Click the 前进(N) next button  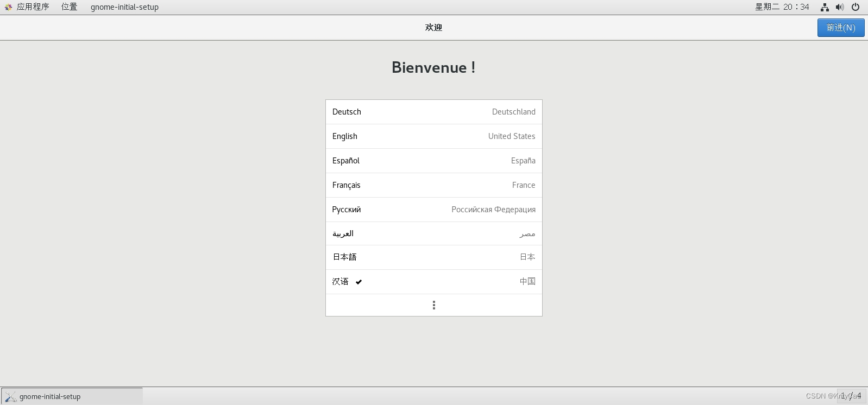841,28
